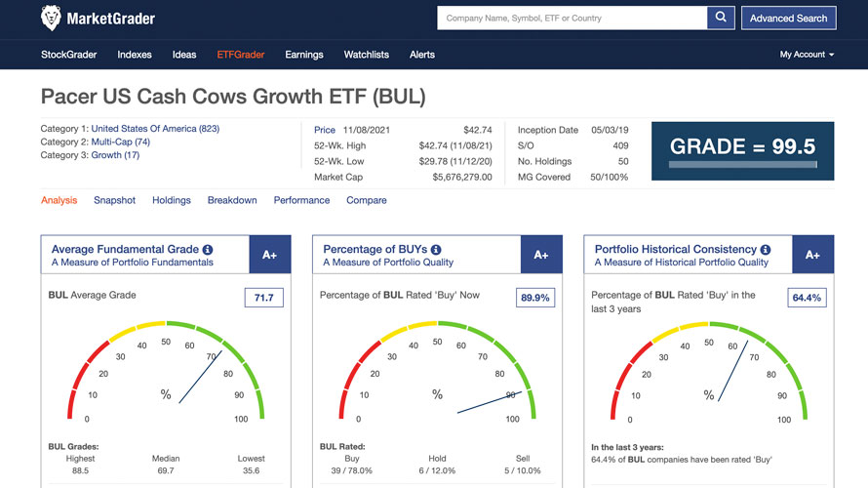Image resolution: width=868 pixels, height=488 pixels.
Task: Click the 64.4% historical consistency value
Action: [807, 298]
